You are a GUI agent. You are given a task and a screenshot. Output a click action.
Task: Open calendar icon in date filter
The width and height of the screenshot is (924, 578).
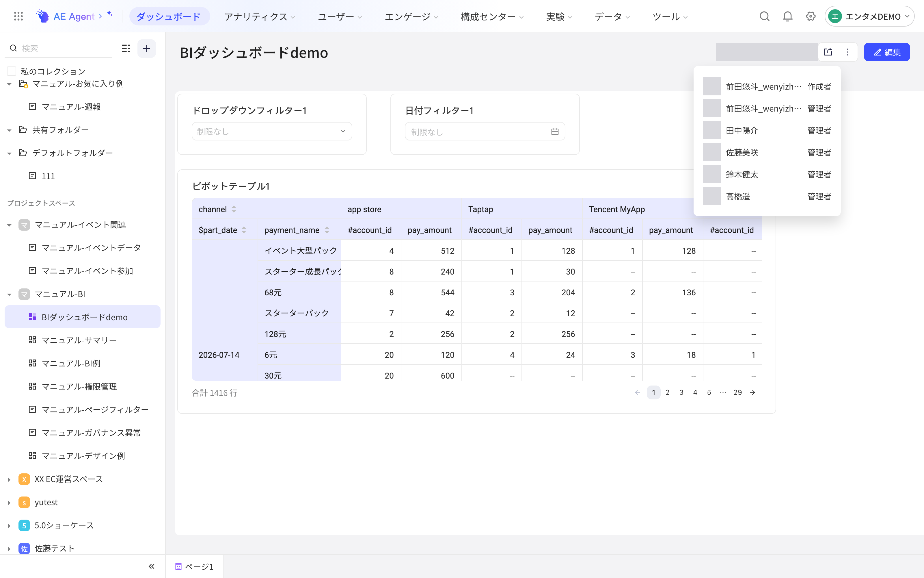(555, 131)
